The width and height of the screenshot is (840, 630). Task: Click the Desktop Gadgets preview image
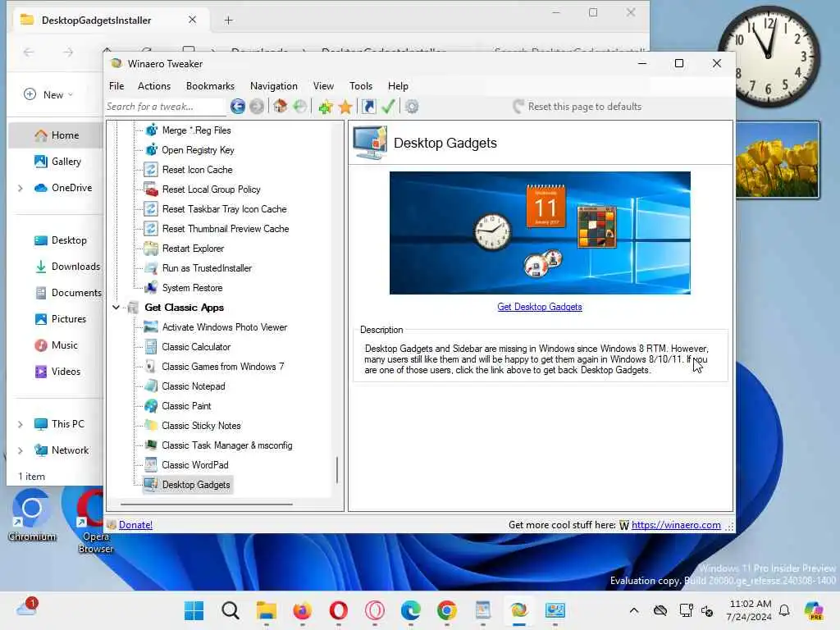click(540, 233)
